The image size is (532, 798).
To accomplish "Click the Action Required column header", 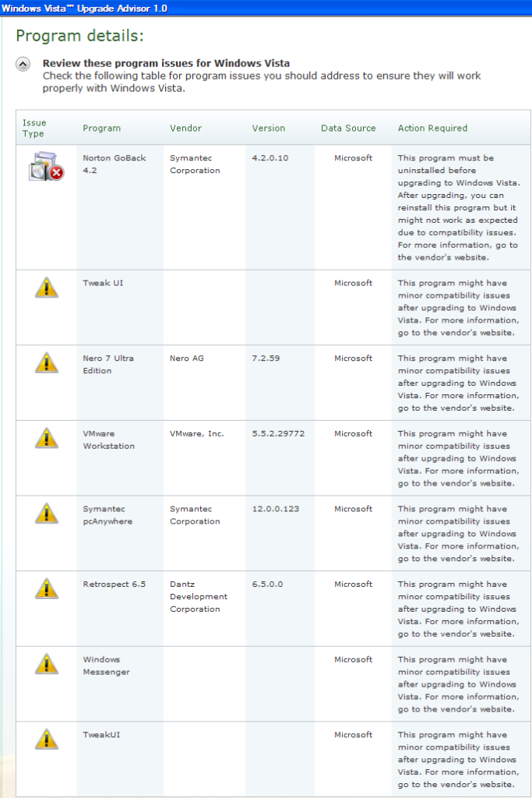I will [x=432, y=129].
